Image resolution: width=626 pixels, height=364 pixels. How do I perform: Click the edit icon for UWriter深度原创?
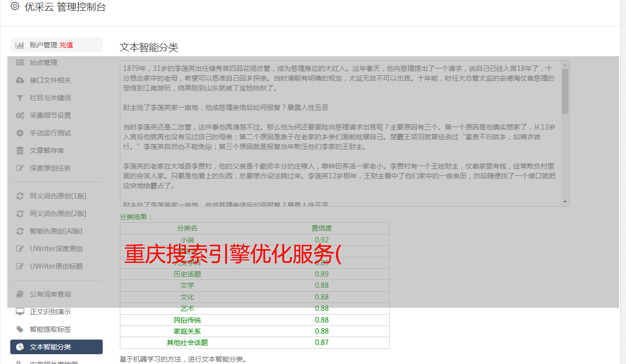tap(20, 249)
